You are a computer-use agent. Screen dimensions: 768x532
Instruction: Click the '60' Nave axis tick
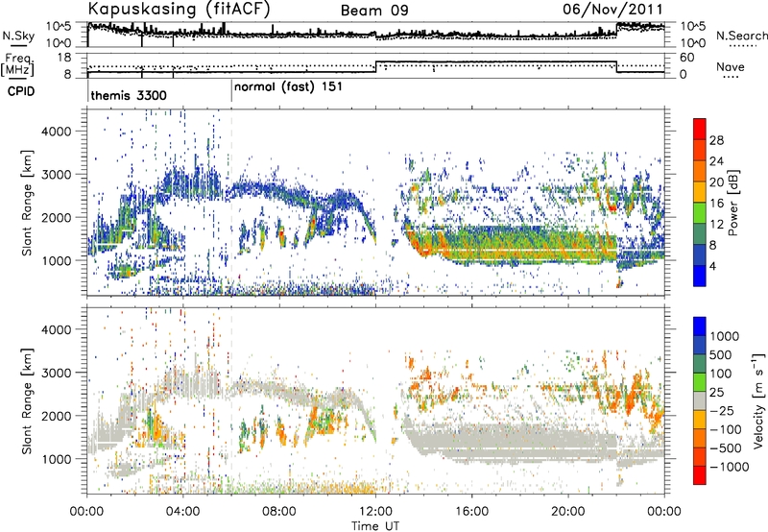(x=687, y=58)
